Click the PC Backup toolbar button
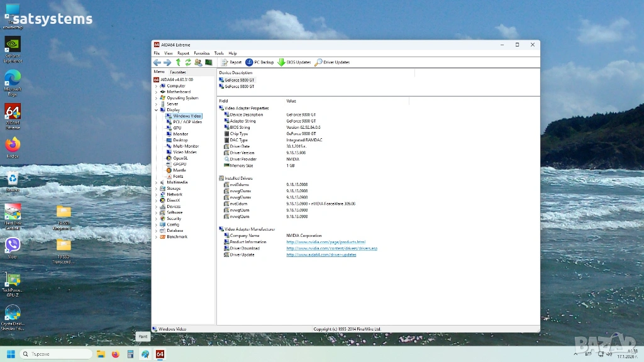The height and width of the screenshot is (362, 644). [x=260, y=62]
